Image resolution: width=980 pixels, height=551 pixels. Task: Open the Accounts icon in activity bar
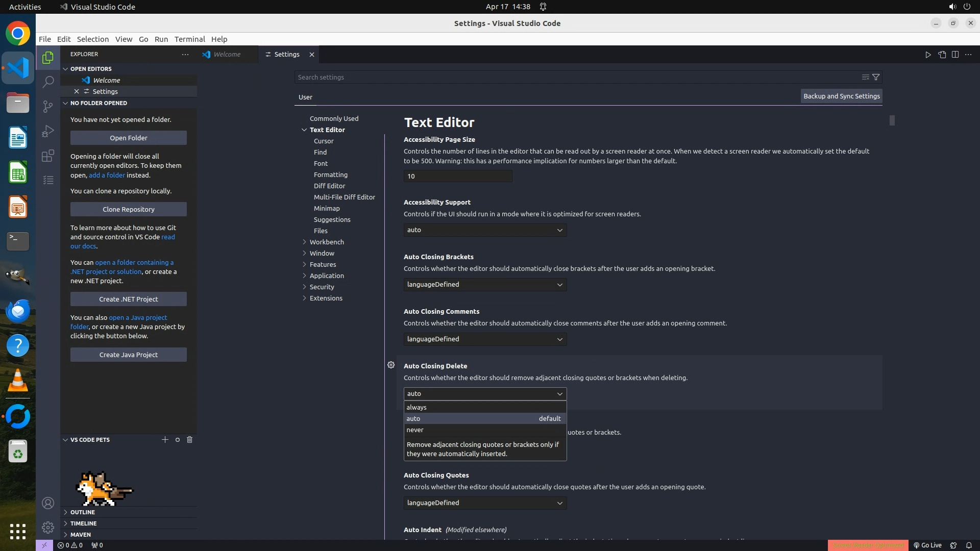click(48, 503)
